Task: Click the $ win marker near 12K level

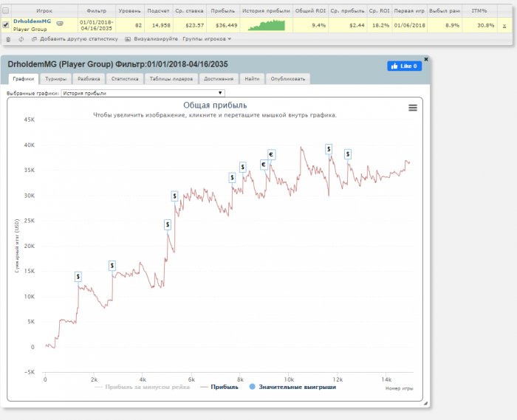Action: click(78, 277)
